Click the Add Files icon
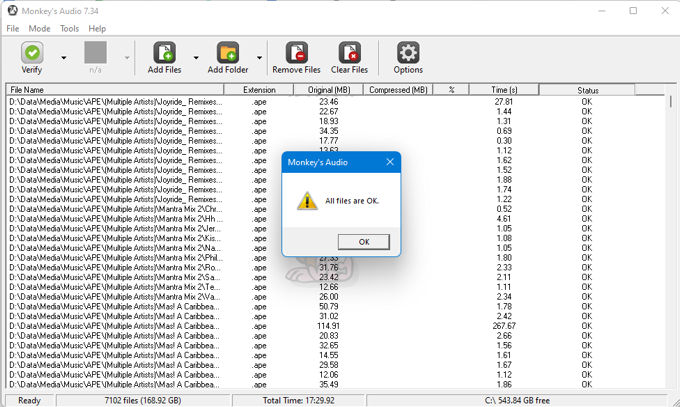The height and width of the screenshot is (407, 680). 164,53
